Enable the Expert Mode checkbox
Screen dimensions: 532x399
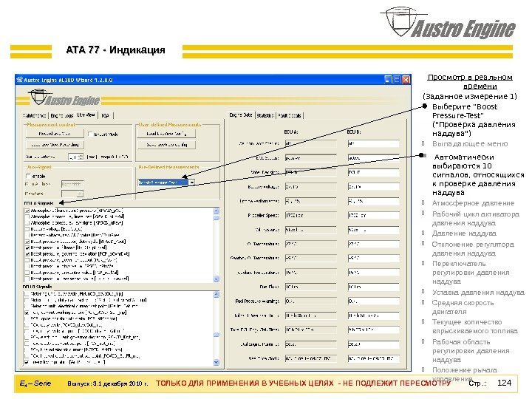point(90,134)
